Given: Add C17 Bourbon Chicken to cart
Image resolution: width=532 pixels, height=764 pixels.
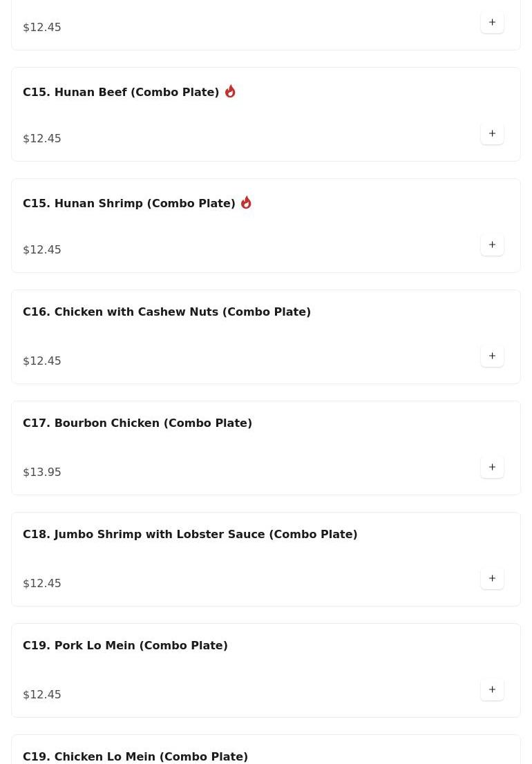Looking at the screenshot, I should (492, 467).
